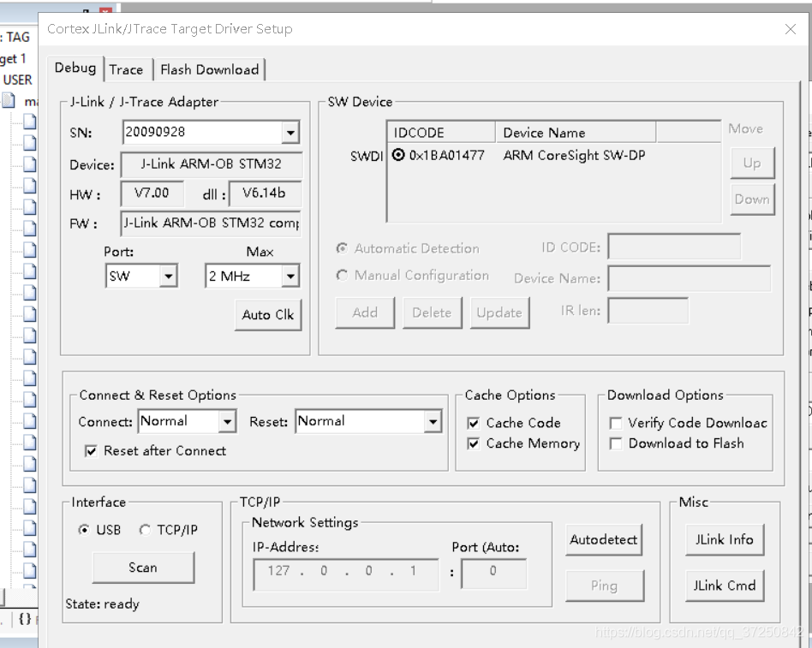Disable the Cache Code checkbox
Viewport: 812px width, 648px height.
[x=474, y=423]
